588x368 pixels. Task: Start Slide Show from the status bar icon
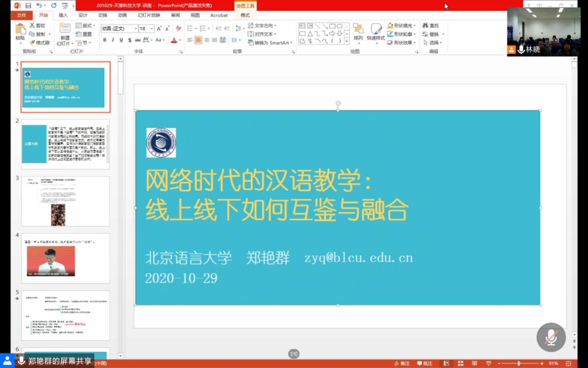[489, 364]
